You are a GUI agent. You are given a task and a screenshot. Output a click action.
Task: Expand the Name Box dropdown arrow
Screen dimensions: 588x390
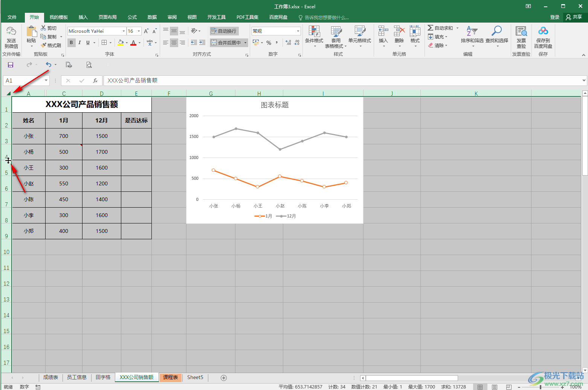coord(46,81)
